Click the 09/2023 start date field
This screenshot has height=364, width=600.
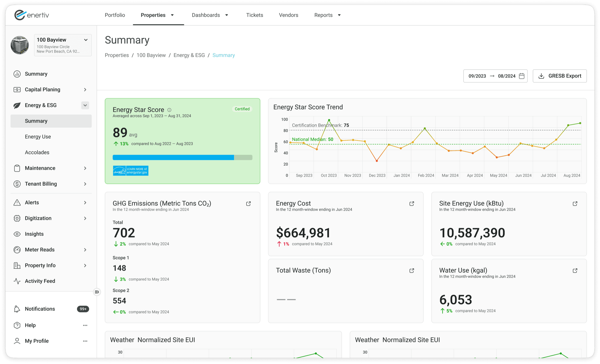477,76
